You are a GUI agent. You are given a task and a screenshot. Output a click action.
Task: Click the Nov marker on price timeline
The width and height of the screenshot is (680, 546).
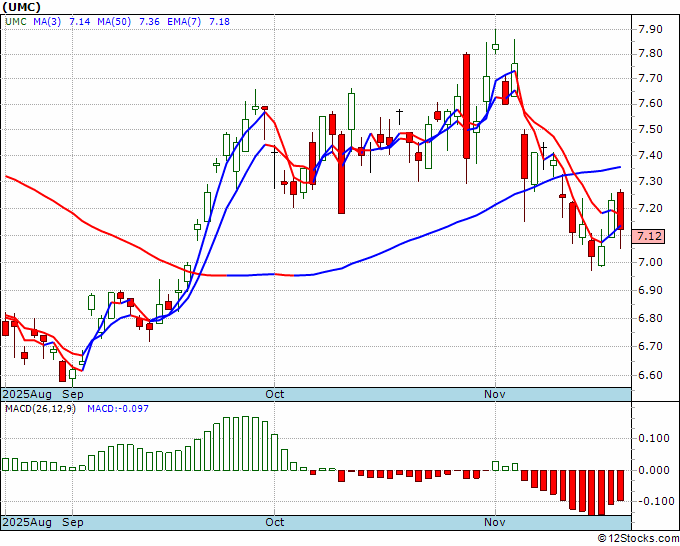point(495,394)
